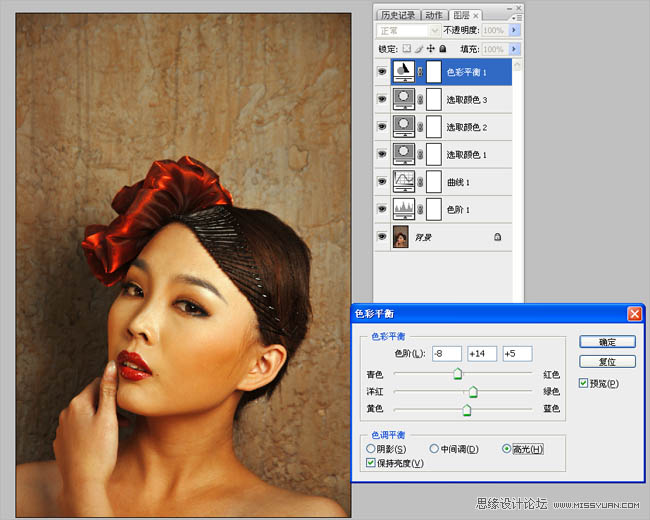650x520 pixels.
Task: Uncheck the 保持亮度 preserve luminosity checkbox
Action: pyautogui.click(x=371, y=463)
